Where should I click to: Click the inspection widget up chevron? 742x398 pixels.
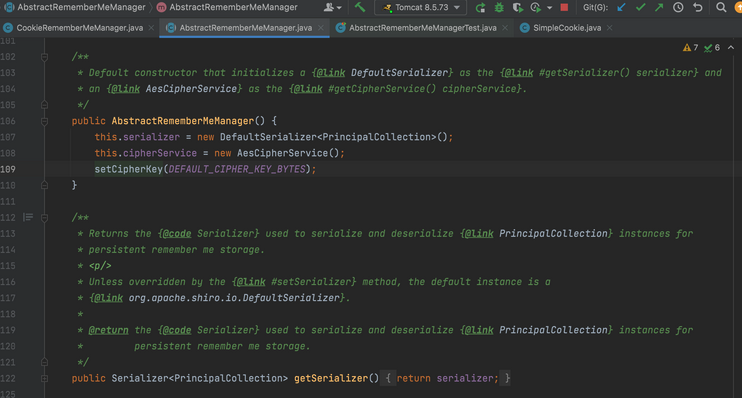731,48
